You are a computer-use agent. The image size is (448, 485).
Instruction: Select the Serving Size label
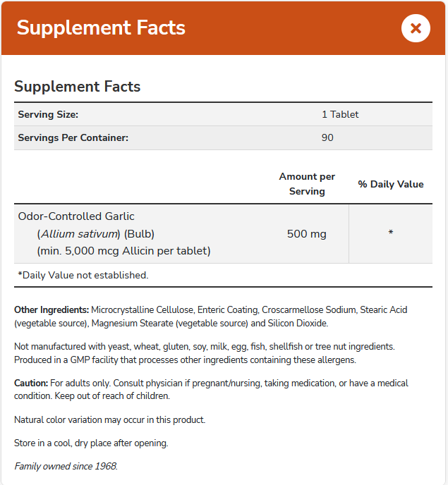(48, 114)
